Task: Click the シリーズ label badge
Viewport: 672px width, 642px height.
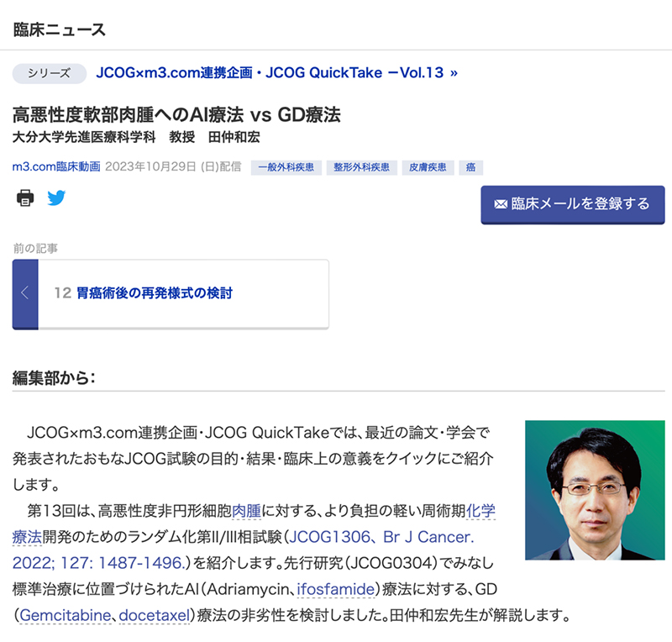Action: click(x=50, y=73)
